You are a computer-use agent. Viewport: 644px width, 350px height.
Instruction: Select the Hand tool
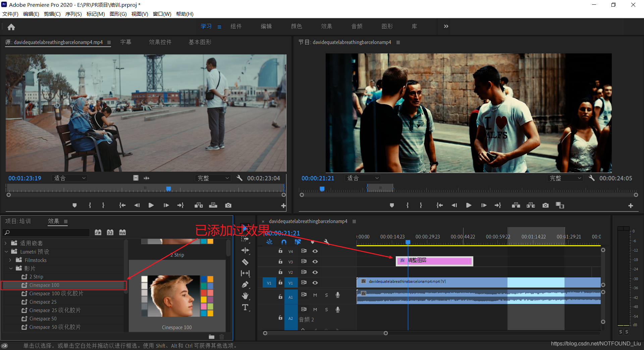245,296
